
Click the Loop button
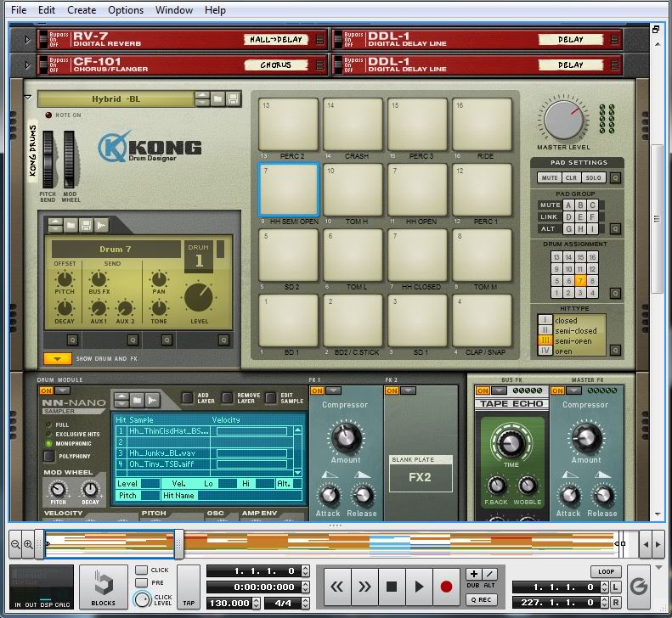606,571
